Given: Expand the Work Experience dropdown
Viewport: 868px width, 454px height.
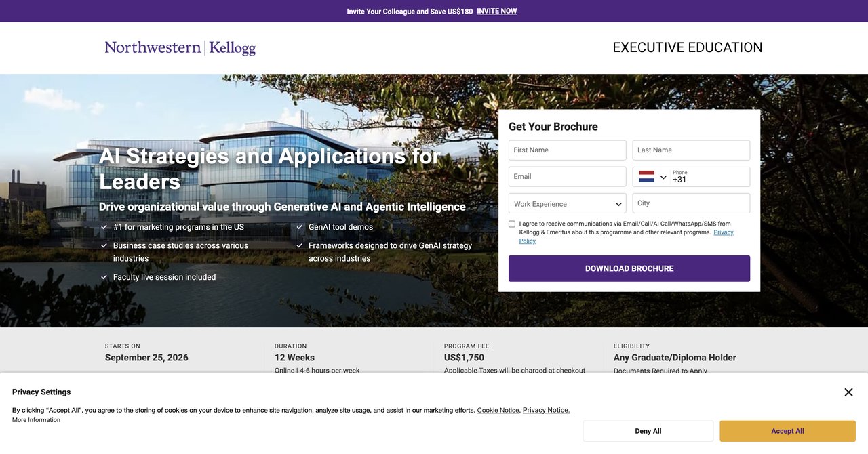Looking at the screenshot, I should pos(567,203).
